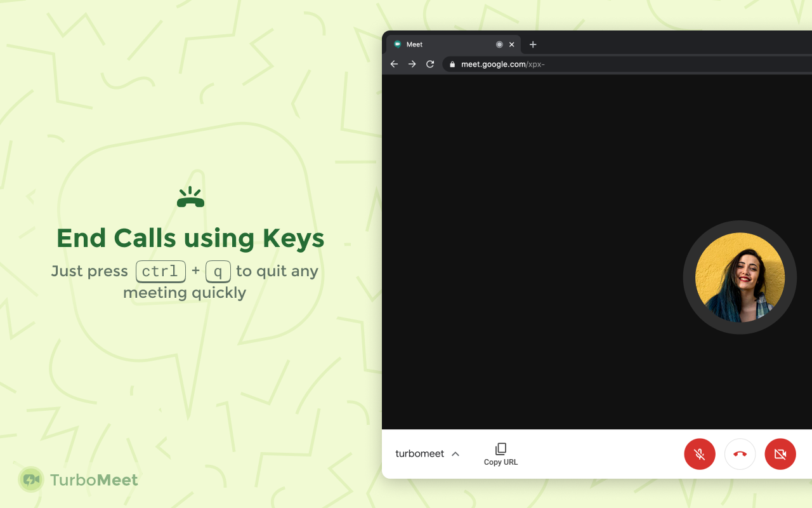Screen dimensions: 812x508
Task: Click the 'End Calls using Keys' headline
Action: click(x=190, y=238)
